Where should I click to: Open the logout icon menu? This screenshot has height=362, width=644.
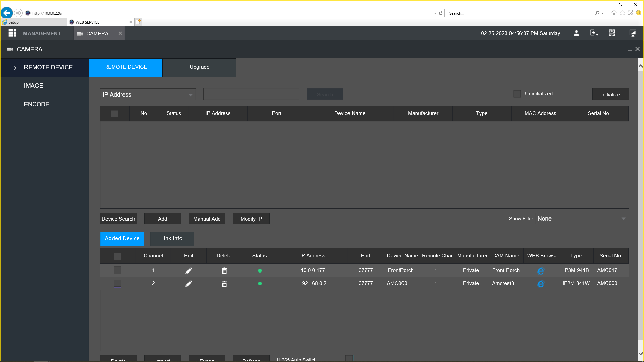pos(594,33)
